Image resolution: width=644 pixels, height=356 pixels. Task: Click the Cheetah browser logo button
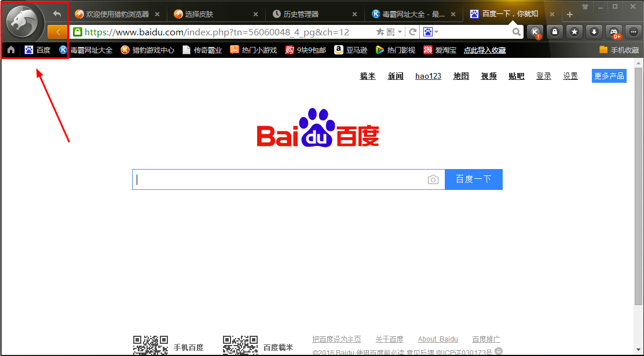pyautogui.click(x=23, y=22)
